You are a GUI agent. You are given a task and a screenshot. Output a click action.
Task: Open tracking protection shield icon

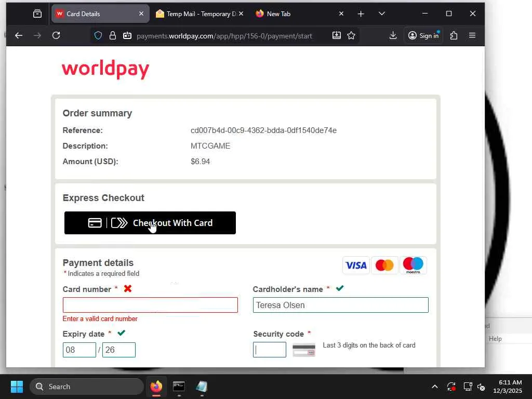98,36
